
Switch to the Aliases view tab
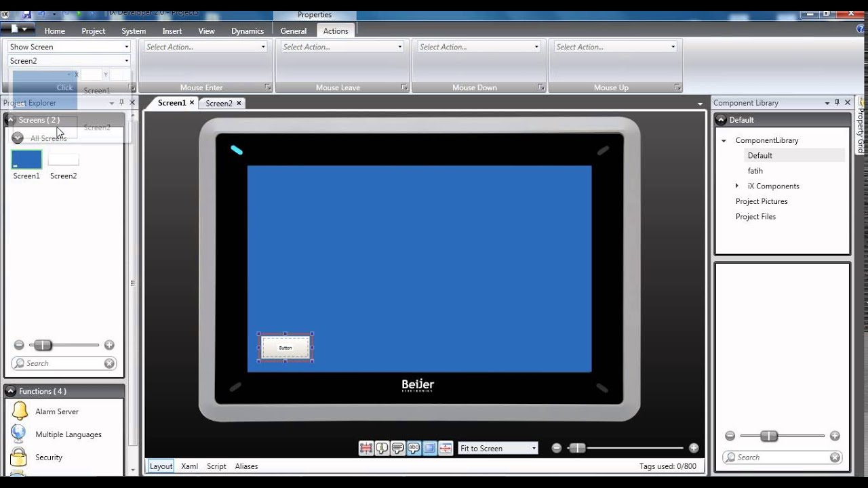click(x=246, y=466)
